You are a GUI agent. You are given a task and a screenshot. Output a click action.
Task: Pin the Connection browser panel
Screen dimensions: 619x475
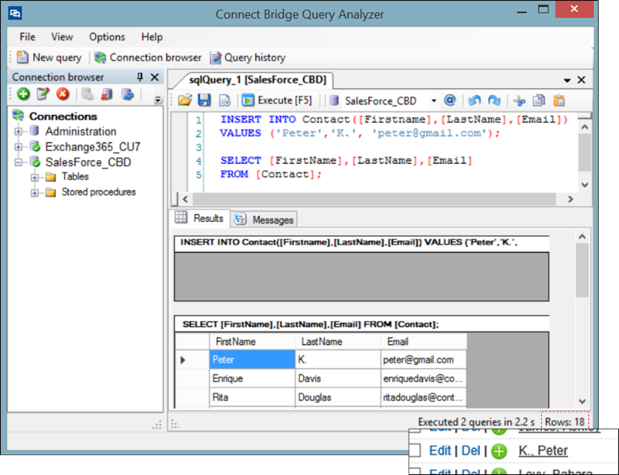click(x=140, y=77)
